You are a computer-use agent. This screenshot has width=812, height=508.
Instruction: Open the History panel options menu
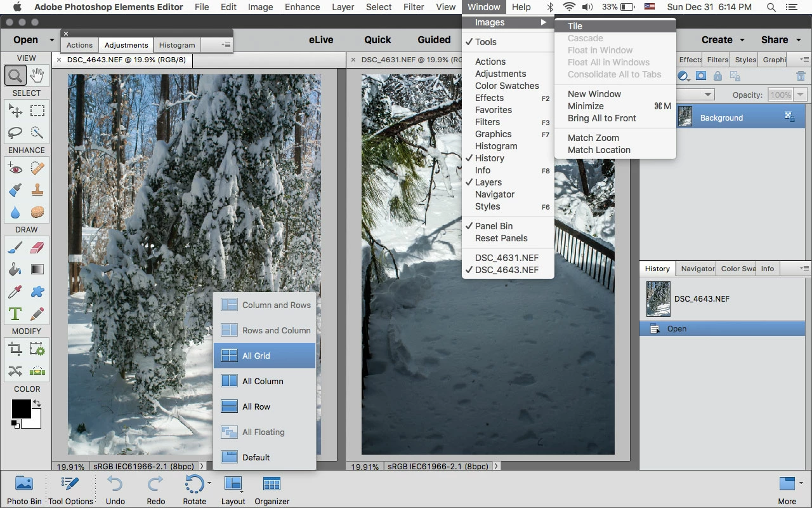[x=804, y=269]
